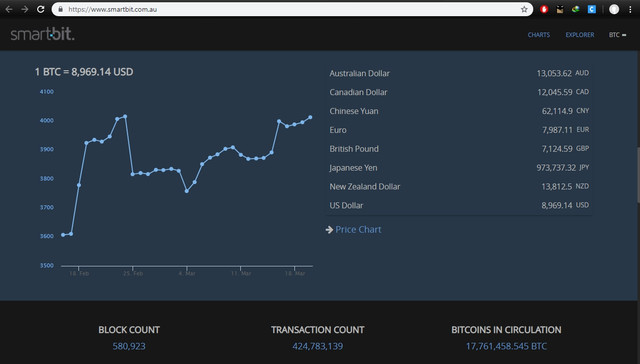This screenshot has width=640, height=364.
Task: Open the CHARTS menu item
Action: pyautogui.click(x=539, y=35)
